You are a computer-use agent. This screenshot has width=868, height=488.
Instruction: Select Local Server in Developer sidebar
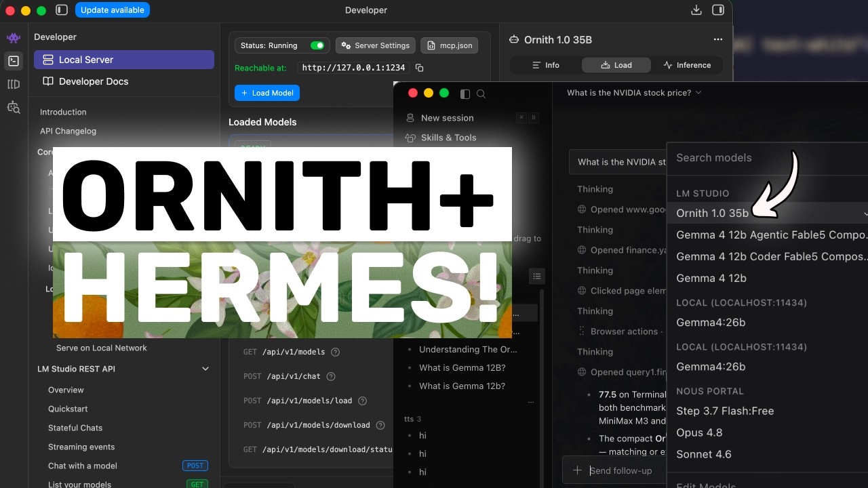tap(124, 60)
